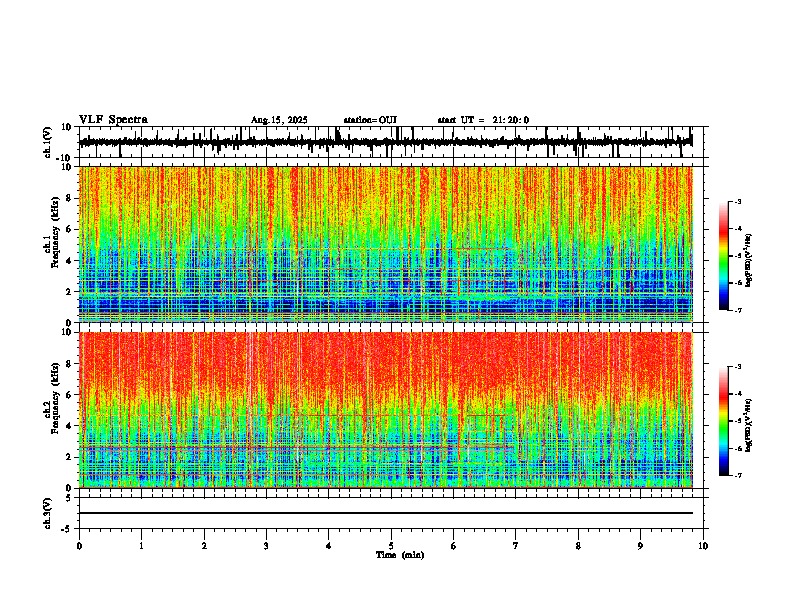Image resolution: width=792 pixels, height=612 pixels.
Task: Click the "start UT = 21:20: 0" text
Action: point(483,120)
